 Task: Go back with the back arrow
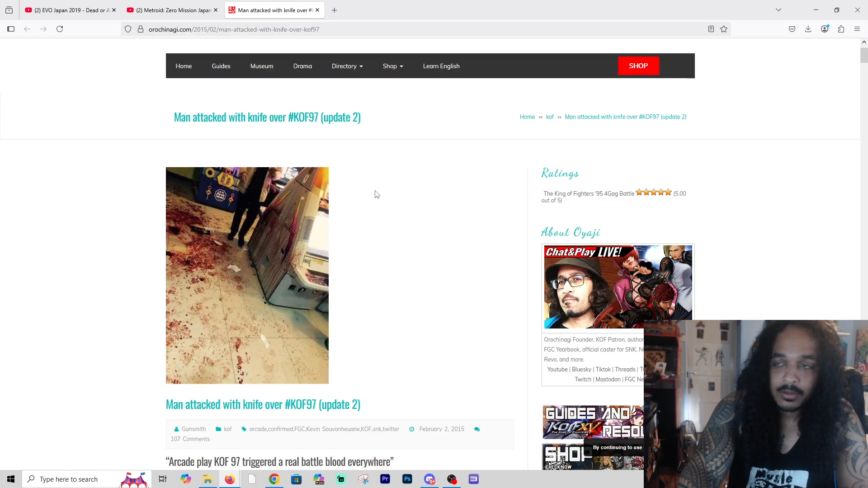pyautogui.click(x=27, y=29)
